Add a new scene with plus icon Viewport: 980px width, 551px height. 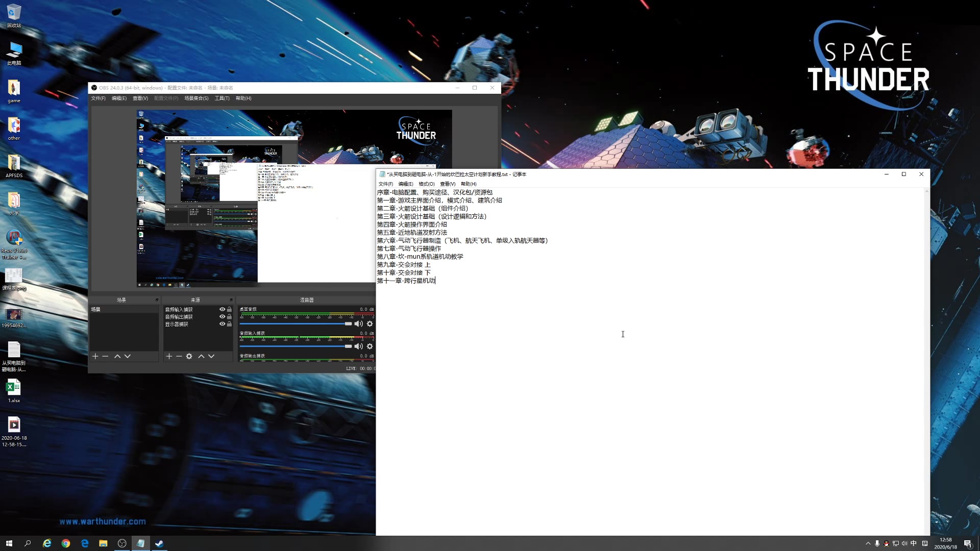(95, 356)
